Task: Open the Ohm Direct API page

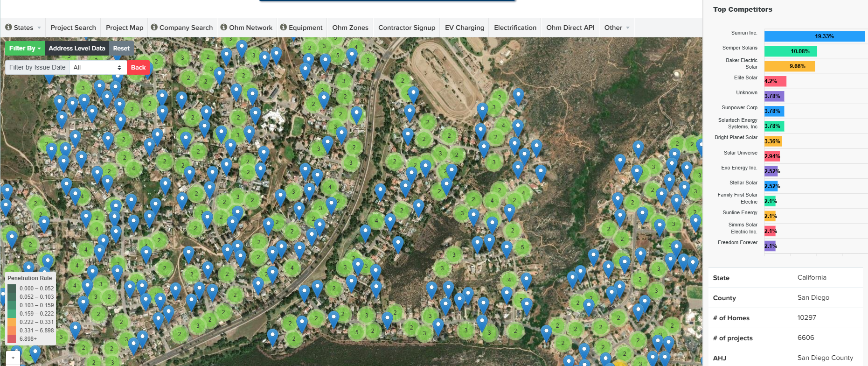Action: [x=570, y=28]
